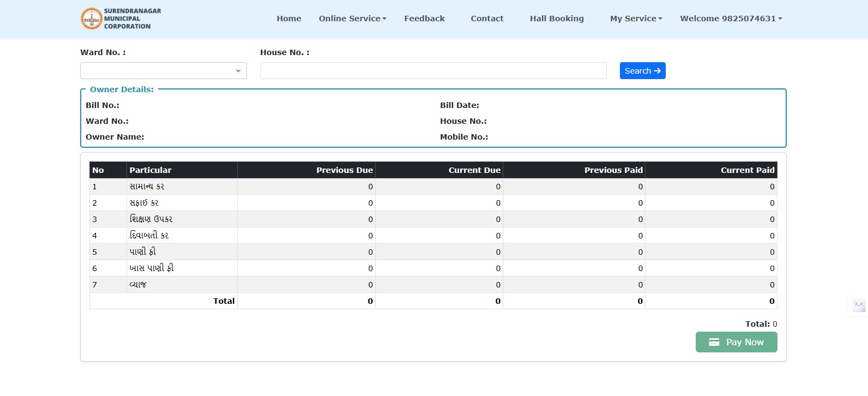Click the Pay Now button

pyautogui.click(x=736, y=342)
